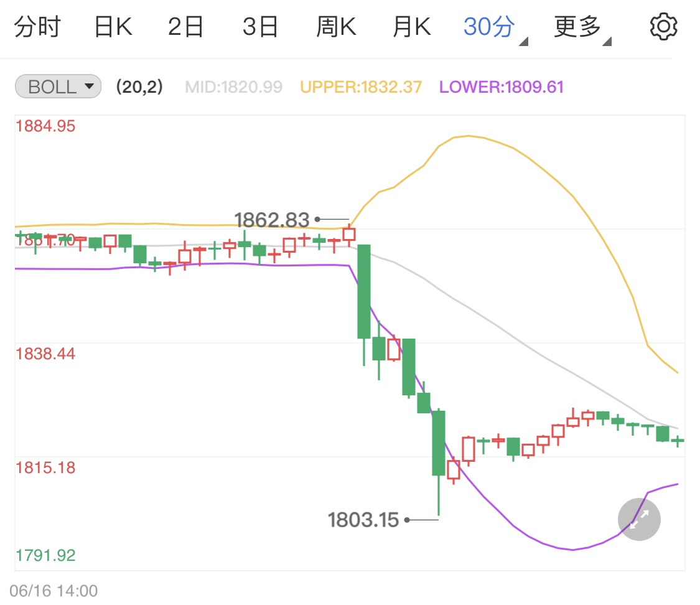Click the LOWER:1809.61 value
The image size is (700, 605).
point(502,87)
